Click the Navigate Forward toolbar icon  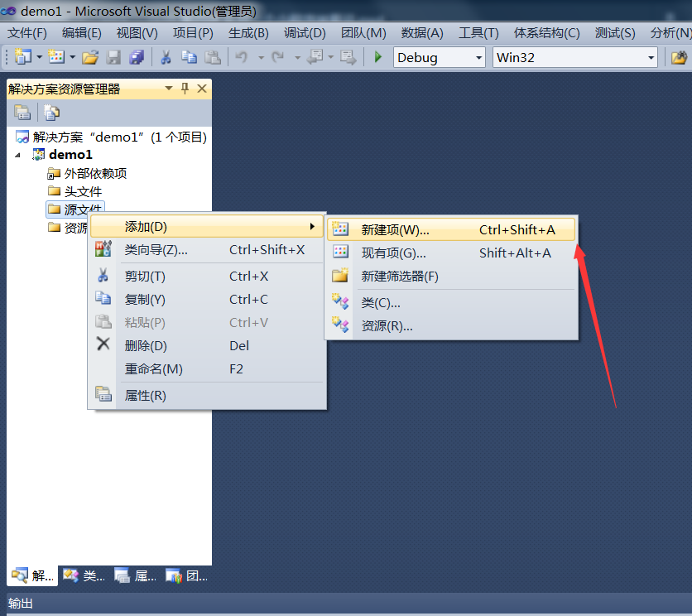pos(348,57)
